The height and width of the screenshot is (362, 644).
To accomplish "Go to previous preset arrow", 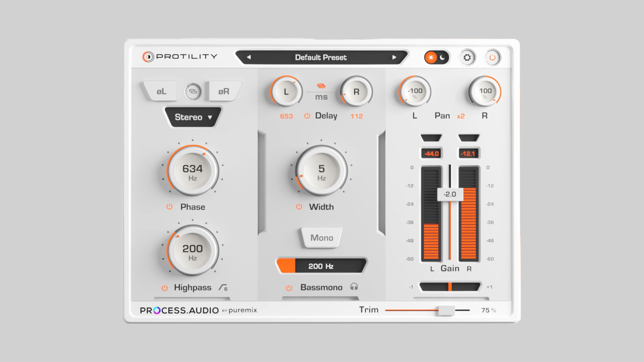I will coord(249,57).
